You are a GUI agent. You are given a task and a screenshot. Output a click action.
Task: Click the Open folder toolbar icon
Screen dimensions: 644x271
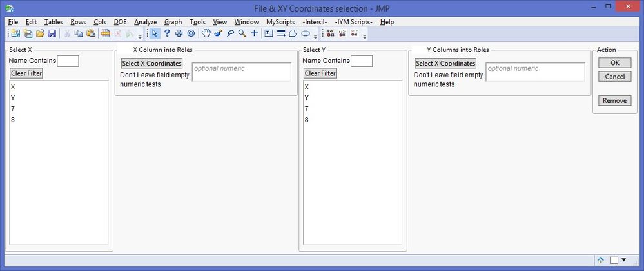[40, 33]
